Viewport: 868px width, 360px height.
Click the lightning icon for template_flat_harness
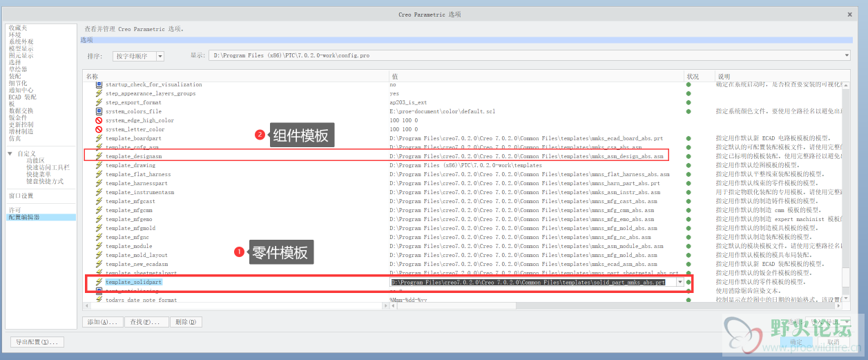[99, 174]
